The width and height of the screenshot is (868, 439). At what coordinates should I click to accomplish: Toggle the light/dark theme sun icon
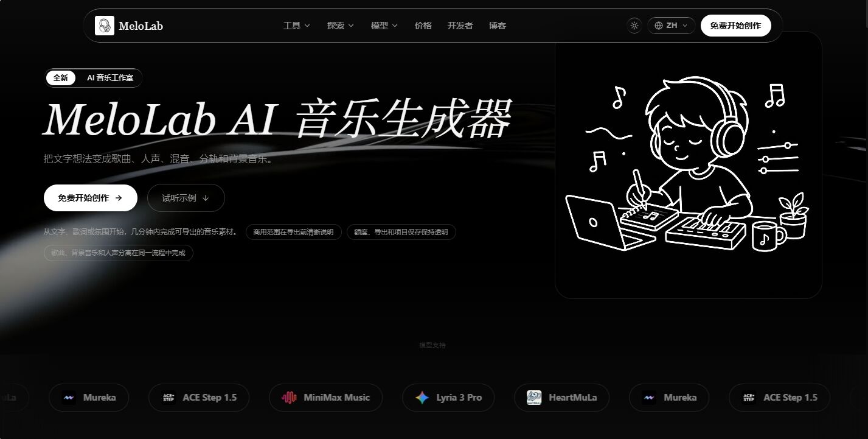[634, 26]
